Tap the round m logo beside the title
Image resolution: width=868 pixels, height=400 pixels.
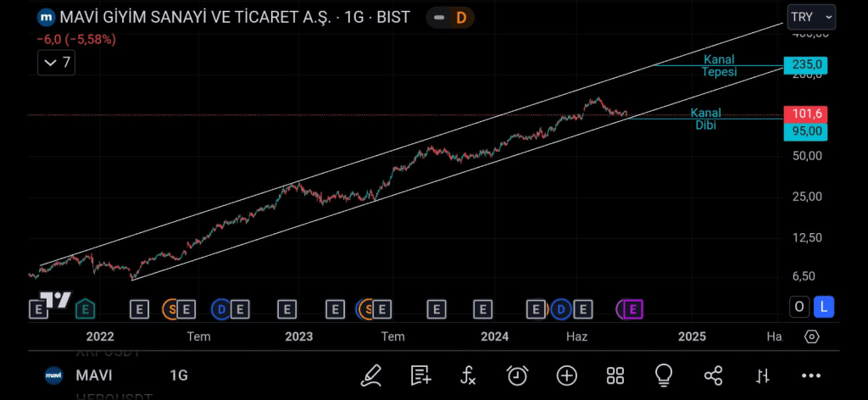[46, 17]
